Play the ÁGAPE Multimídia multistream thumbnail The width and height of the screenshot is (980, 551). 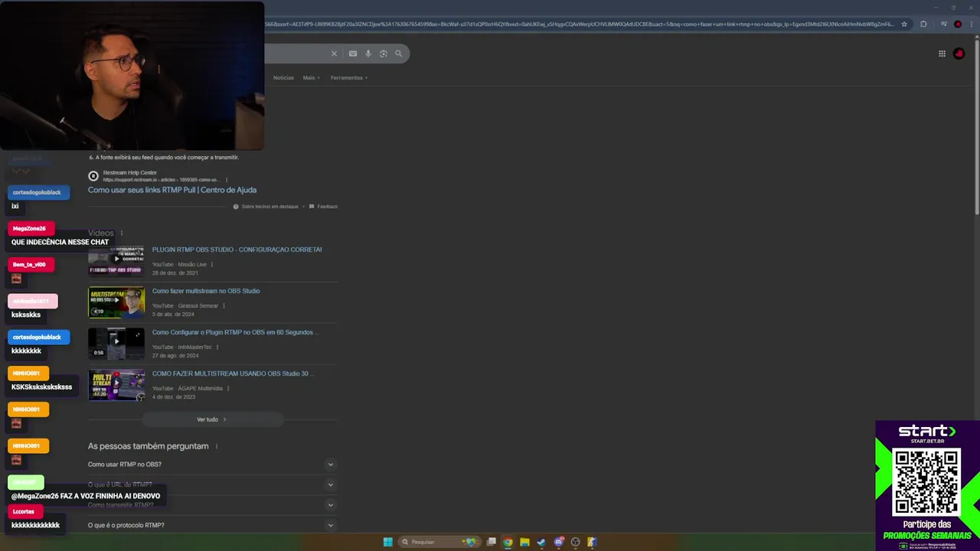click(x=116, y=384)
